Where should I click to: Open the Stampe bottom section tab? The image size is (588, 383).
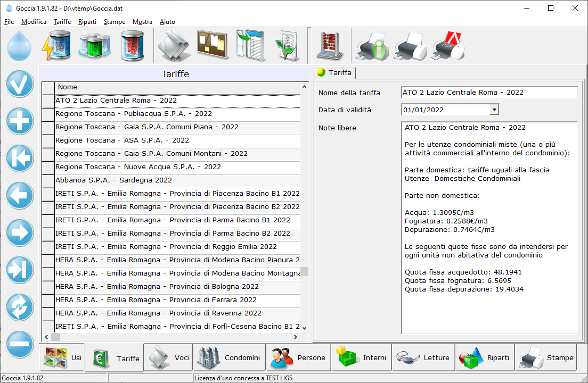546,357
